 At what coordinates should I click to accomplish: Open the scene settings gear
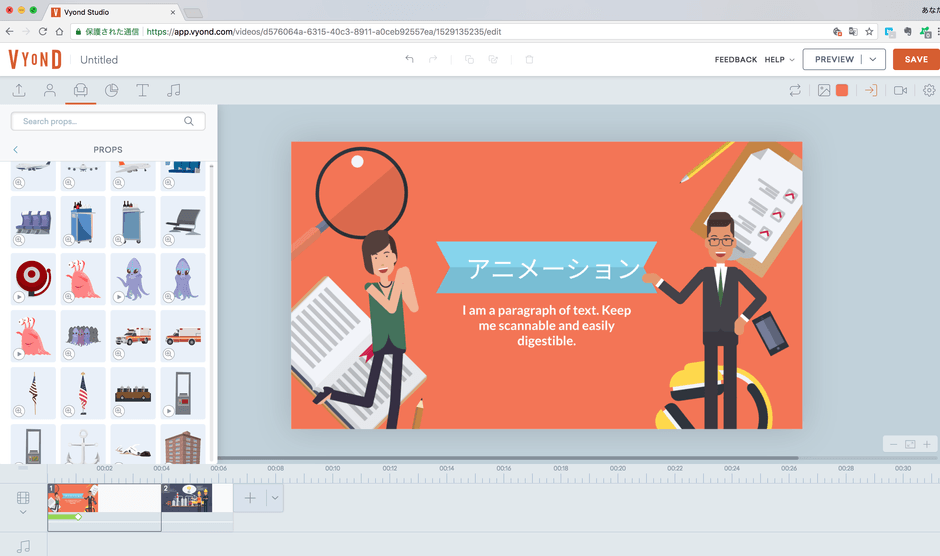click(929, 91)
